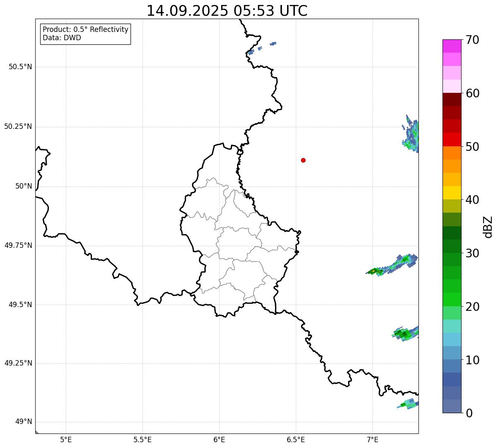Click the radar echo near 50.25°N at right edge
The image size is (498, 448).
(x=411, y=135)
